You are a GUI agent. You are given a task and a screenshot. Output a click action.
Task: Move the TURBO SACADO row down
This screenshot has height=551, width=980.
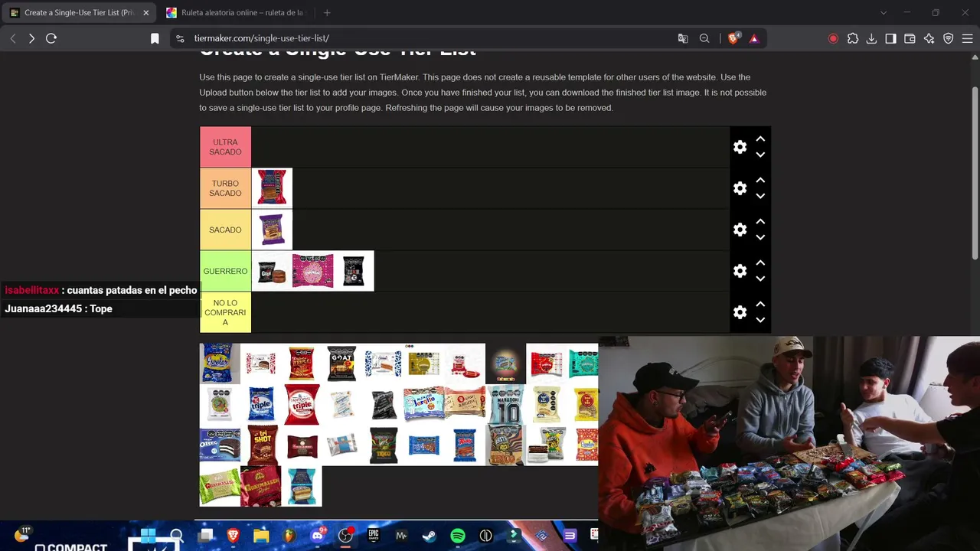[760, 196]
